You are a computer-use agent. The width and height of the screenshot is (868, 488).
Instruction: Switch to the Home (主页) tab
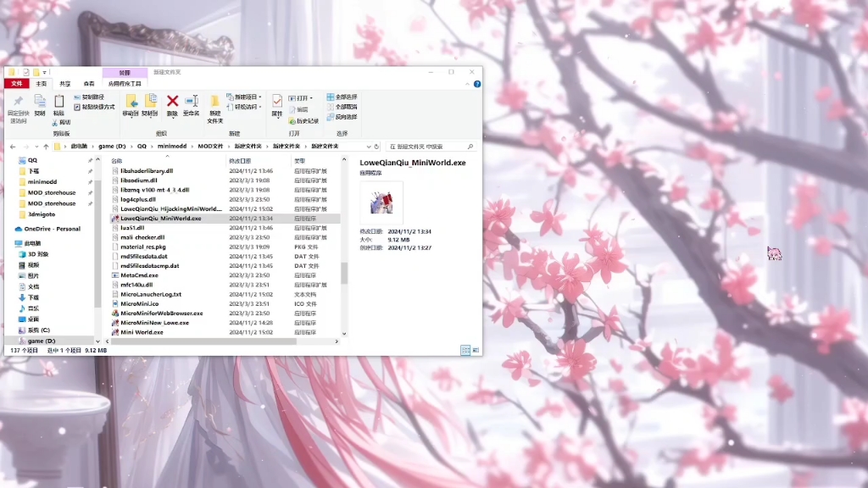click(42, 84)
